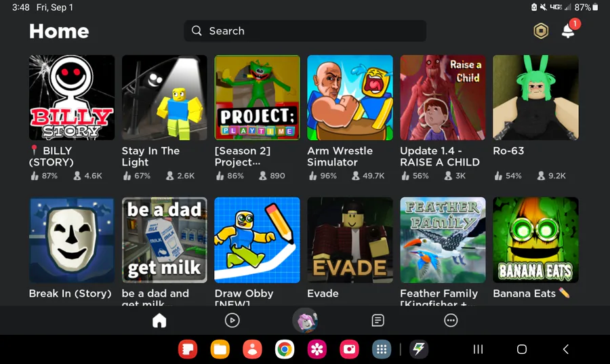610x364 pixels.
Task: Open the red notes app in taskbar
Action: tap(188, 349)
